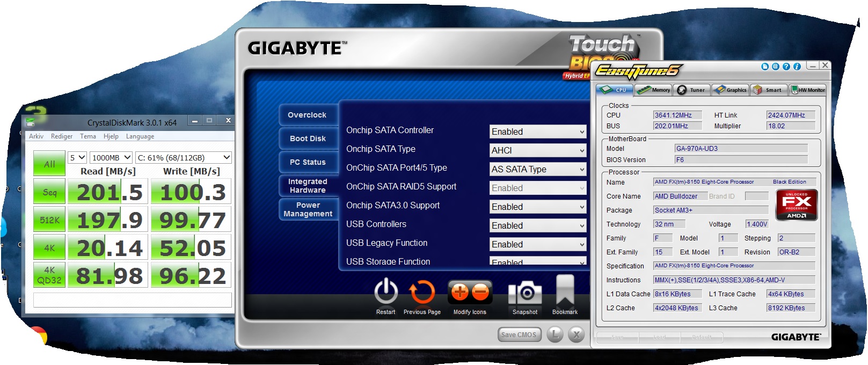Viewport: 868px width, 365px height.
Task: Run the 512K benchmark test
Action: pos(49,220)
